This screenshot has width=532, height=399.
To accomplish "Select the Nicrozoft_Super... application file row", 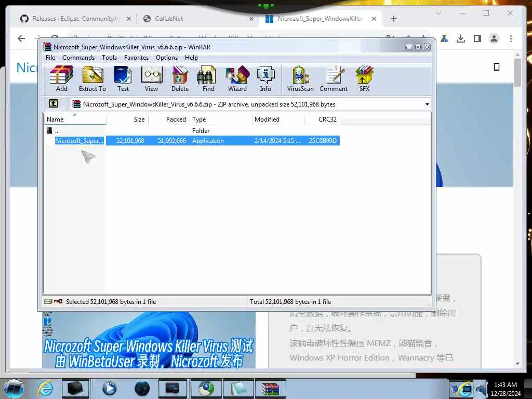I will pyautogui.click(x=192, y=140).
